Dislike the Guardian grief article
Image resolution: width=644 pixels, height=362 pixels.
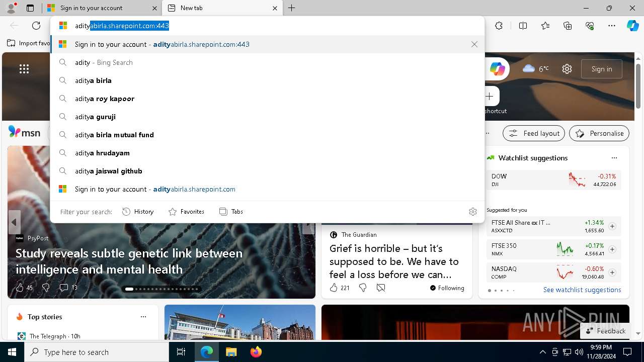tap(362, 288)
